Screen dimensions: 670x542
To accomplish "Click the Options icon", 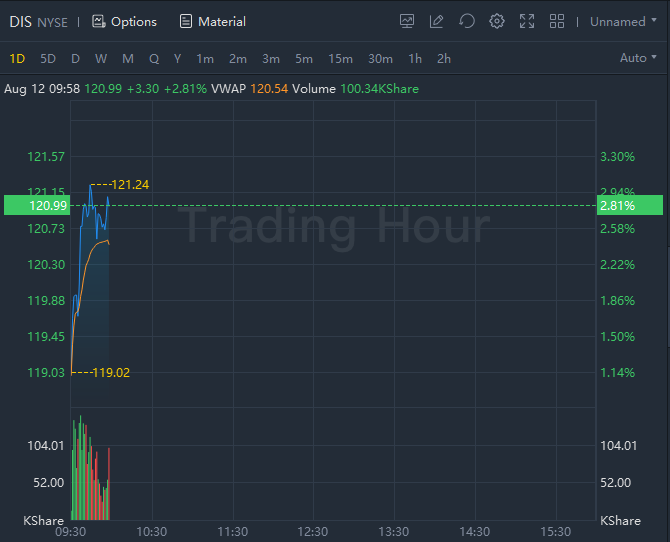I will [98, 21].
